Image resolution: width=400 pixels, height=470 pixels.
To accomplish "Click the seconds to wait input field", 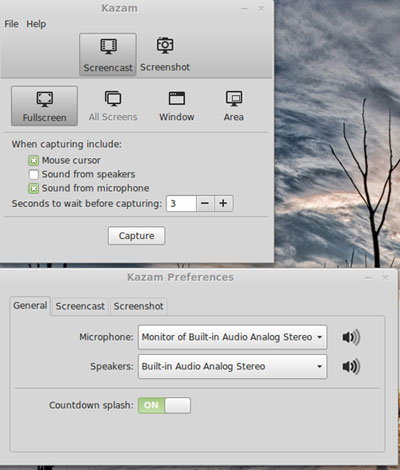I will (x=181, y=203).
